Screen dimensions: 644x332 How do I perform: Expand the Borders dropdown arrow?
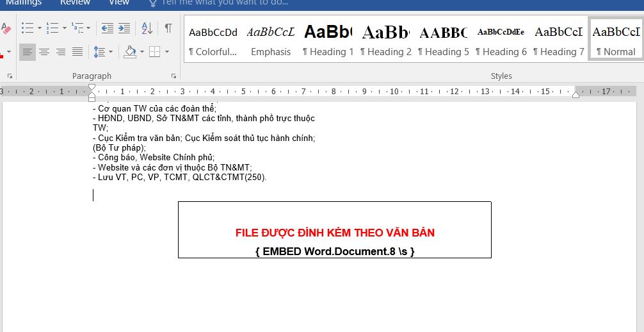point(167,51)
